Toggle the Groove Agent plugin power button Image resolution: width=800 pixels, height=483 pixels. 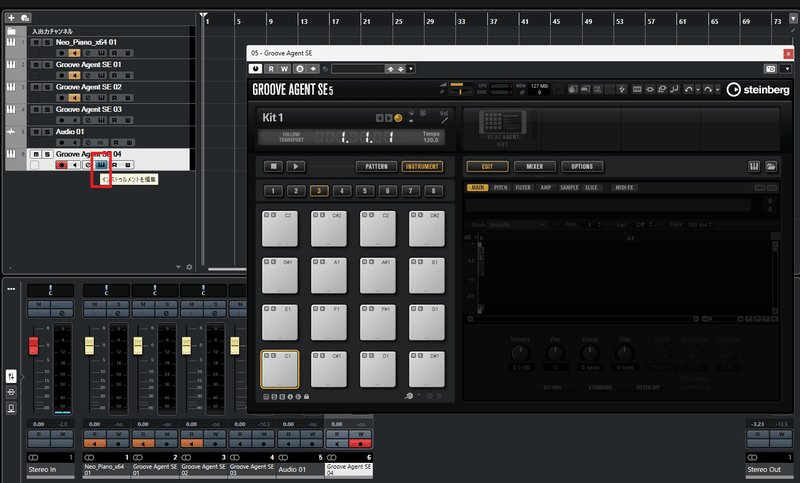pyautogui.click(x=256, y=69)
